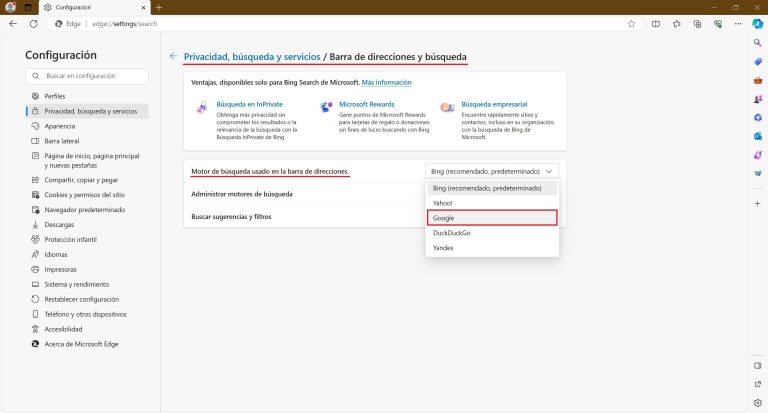Open the search engine dropdown showing Bing
This screenshot has width=768, height=413.
pos(492,171)
